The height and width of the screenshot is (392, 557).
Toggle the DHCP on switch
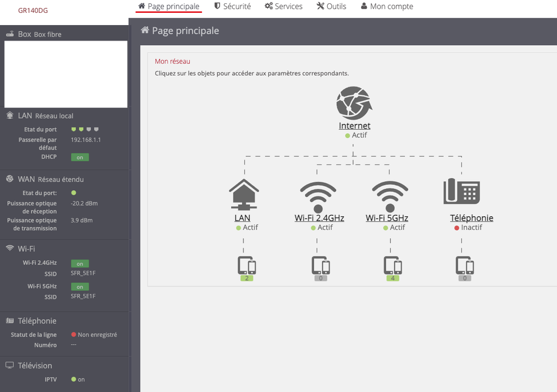80,157
